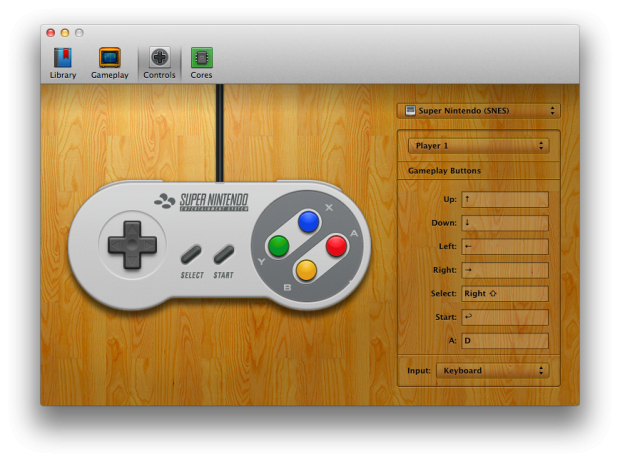Click the green Y button on controller
This screenshot has height=462, width=620.
(x=278, y=246)
